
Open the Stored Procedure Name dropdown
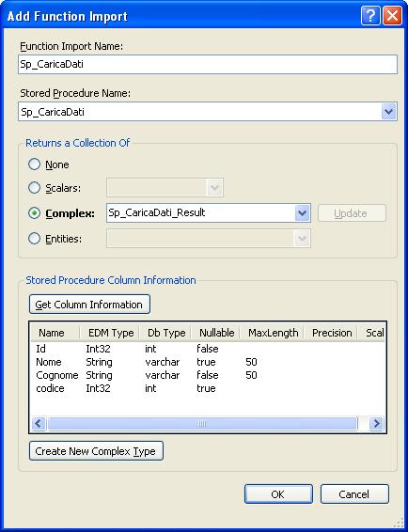coord(388,112)
